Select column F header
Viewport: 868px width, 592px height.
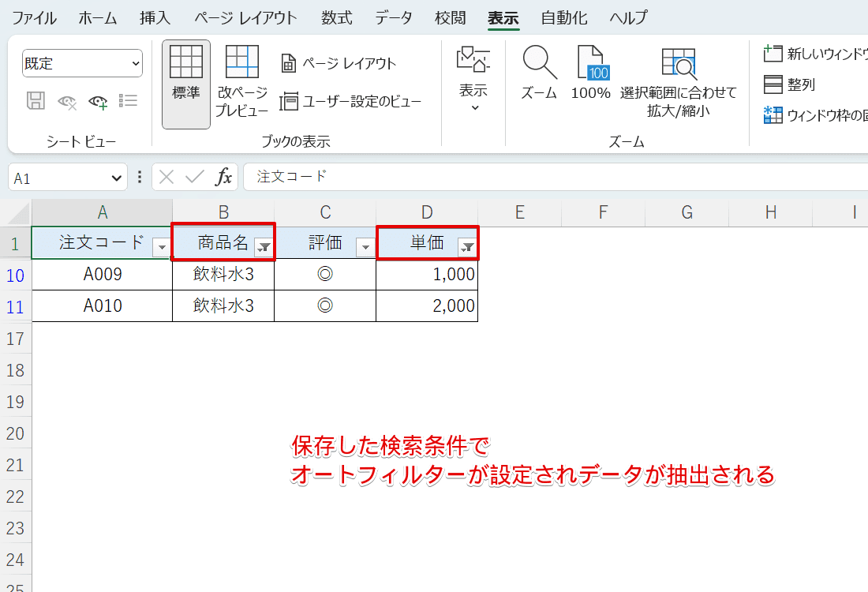pyautogui.click(x=604, y=212)
